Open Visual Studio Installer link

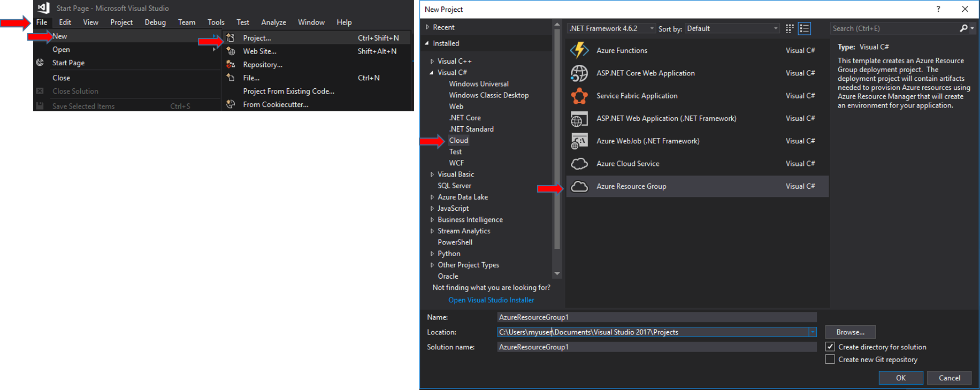491,300
